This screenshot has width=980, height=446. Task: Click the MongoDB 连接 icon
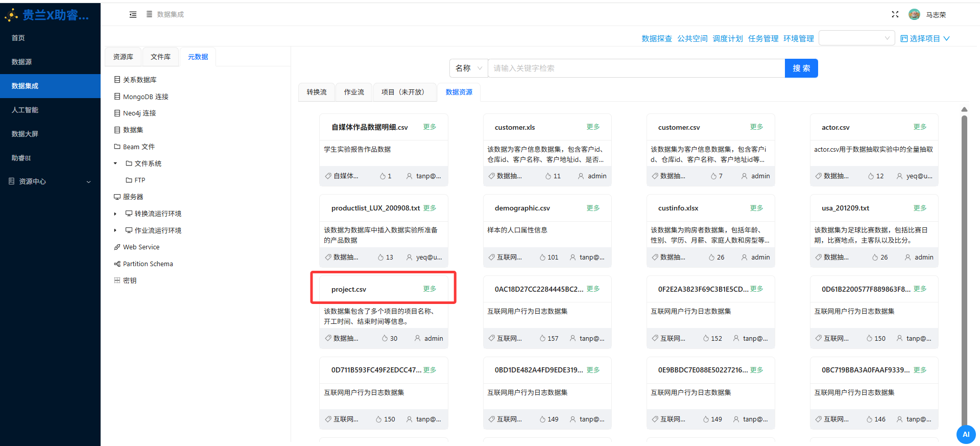[117, 97]
